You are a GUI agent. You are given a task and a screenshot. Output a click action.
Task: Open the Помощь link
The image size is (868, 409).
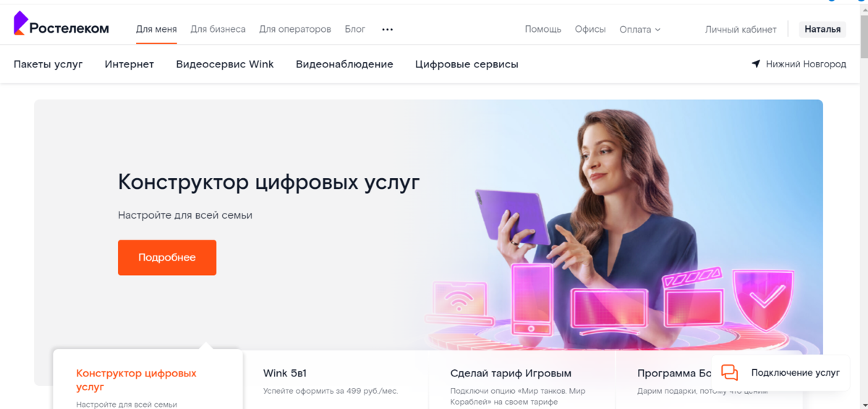click(x=543, y=30)
